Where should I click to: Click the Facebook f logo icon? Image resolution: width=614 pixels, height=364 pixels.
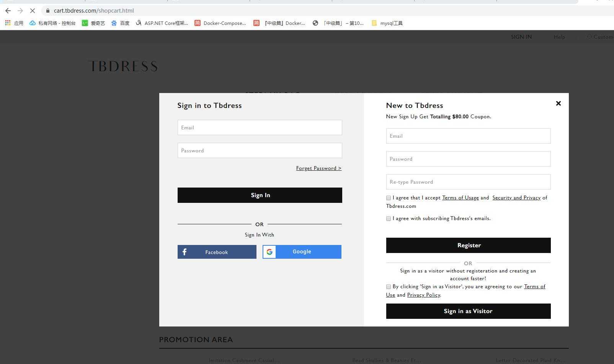pos(185,252)
